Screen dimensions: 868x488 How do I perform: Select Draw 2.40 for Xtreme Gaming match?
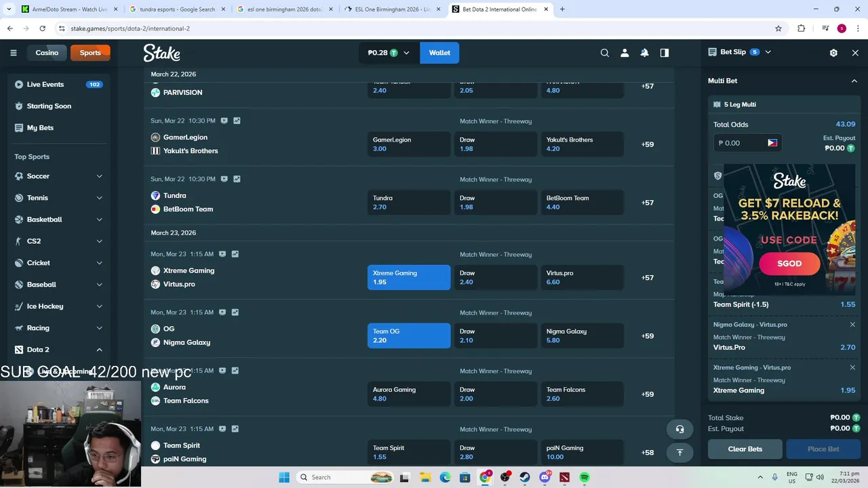[496, 277]
